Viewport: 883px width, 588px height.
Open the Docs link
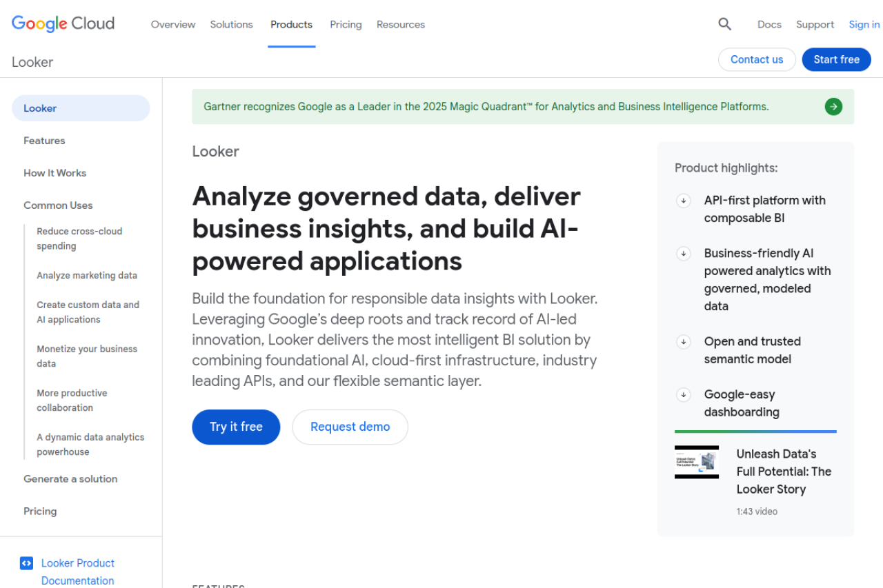769,24
